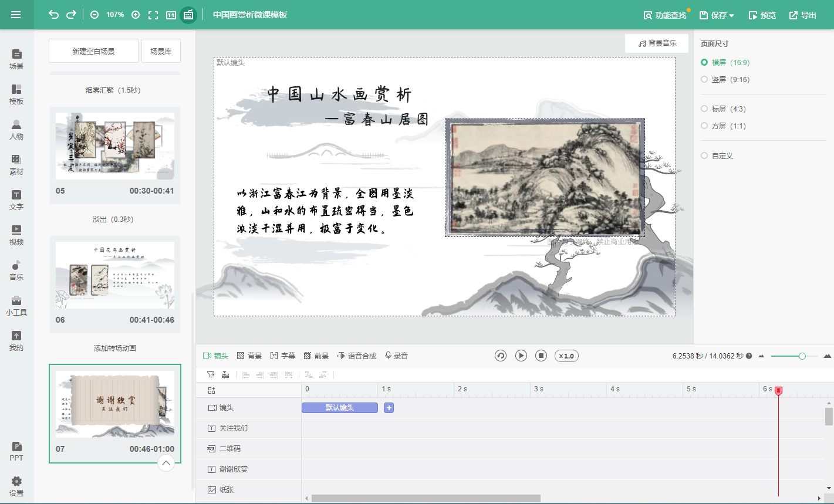Undo the last action
Viewport: 834px width, 504px height.
point(53,15)
